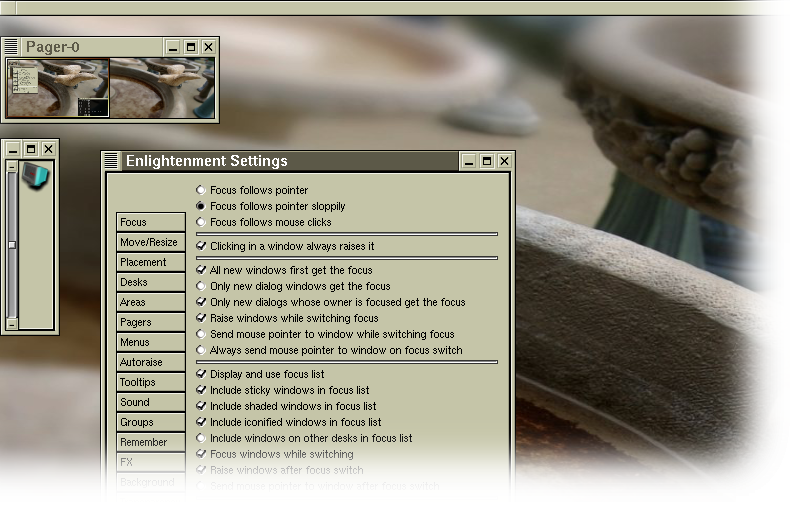Screen dimensions: 800x525
Task: Open the Sound settings tab
Action: point(151,402)
